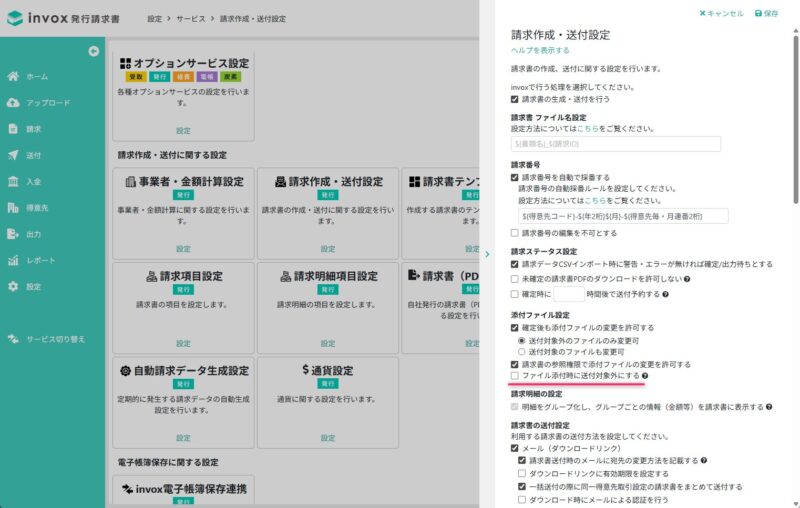Viewport: 800px width, 508px height.
Task: Enable 確定時に時間後で送付予約する checkbox
Action: [x=514, y=294]
